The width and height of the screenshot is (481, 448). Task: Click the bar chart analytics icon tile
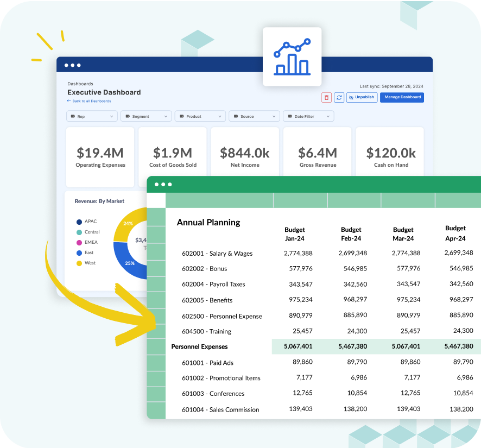[x=292, y=57]
